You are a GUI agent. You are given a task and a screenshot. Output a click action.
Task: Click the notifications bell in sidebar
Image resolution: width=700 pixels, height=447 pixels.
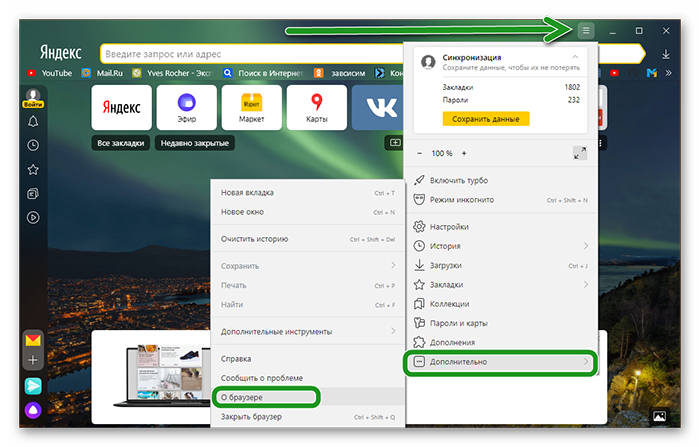[x=33, y=121]
